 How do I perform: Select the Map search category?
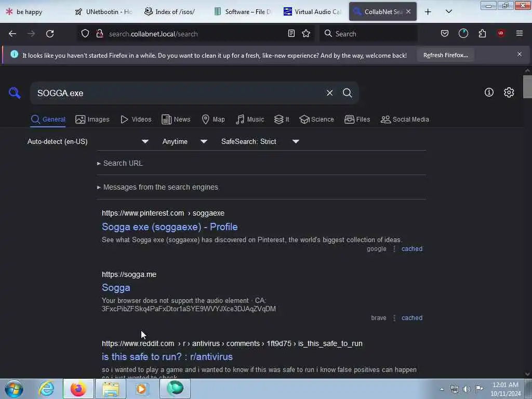[x=214, y=119]
